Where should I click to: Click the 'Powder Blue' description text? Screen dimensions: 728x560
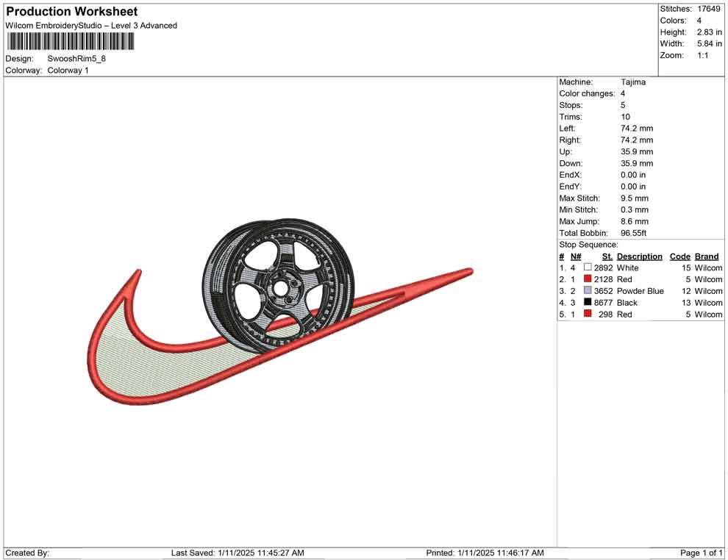coord(640,291)
